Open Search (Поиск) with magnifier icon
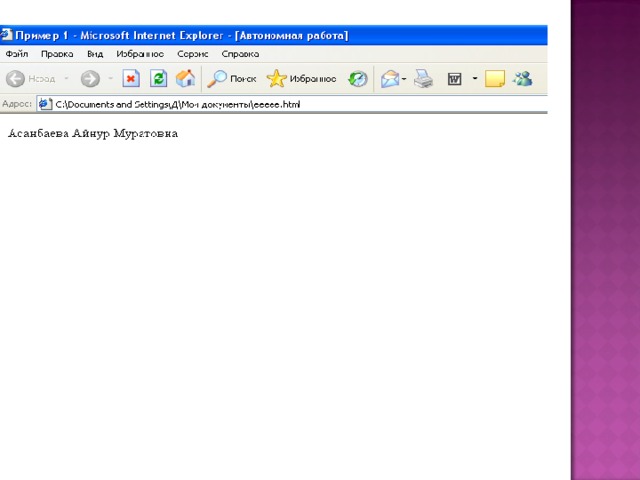This screenshot has width=640, height=480. coord(232,79)
